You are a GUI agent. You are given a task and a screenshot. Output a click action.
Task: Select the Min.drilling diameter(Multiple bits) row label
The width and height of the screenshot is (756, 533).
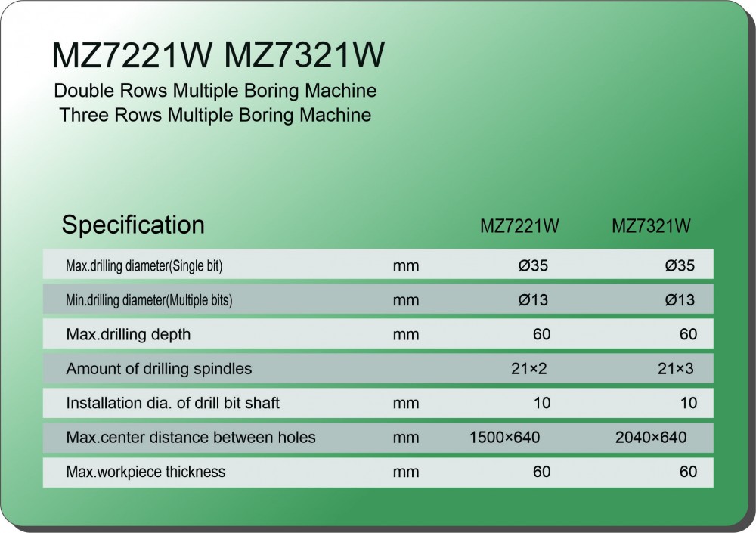[x=149, y=300]
